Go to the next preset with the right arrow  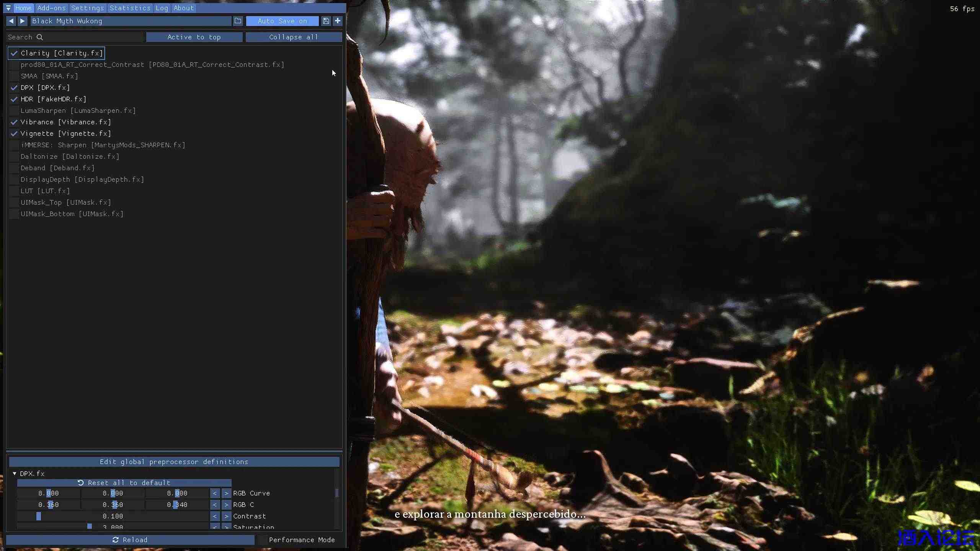(x=23, y=21)
